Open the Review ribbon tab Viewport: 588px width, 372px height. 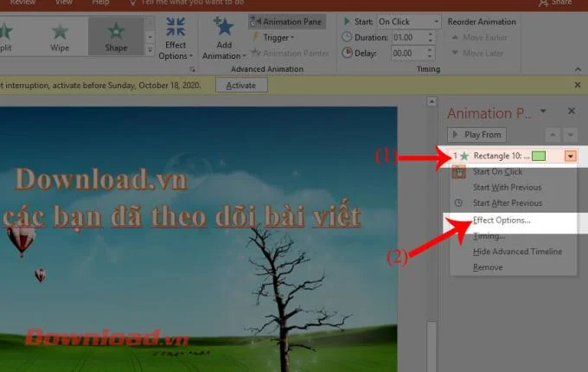point(22,3)
